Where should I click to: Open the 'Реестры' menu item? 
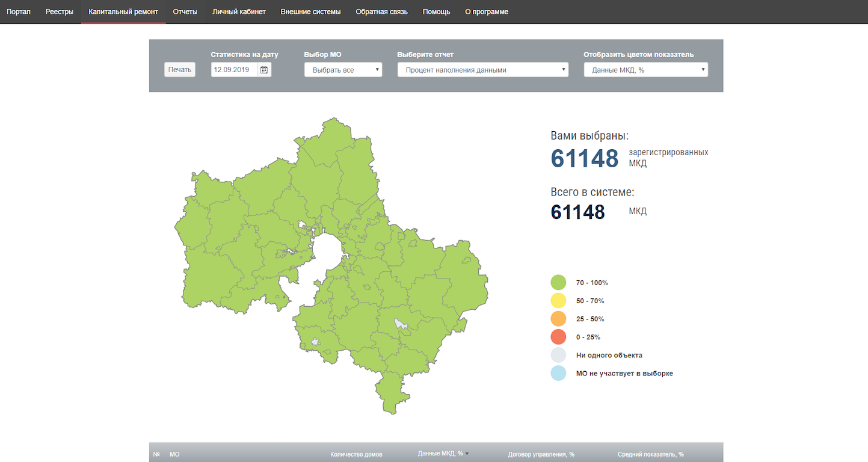60,12
